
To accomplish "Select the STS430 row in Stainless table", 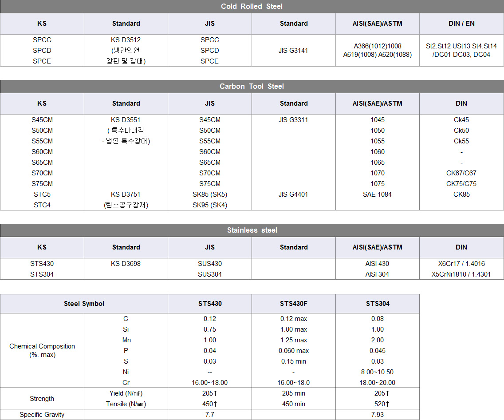I will click(252, 264).
